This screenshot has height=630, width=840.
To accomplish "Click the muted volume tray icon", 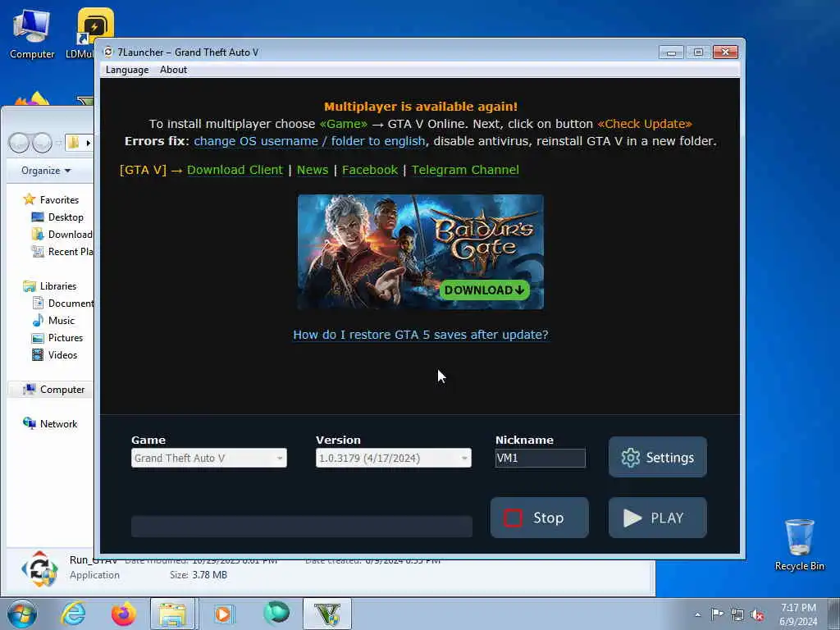I will pyautogui.click(x=757, y=615).
